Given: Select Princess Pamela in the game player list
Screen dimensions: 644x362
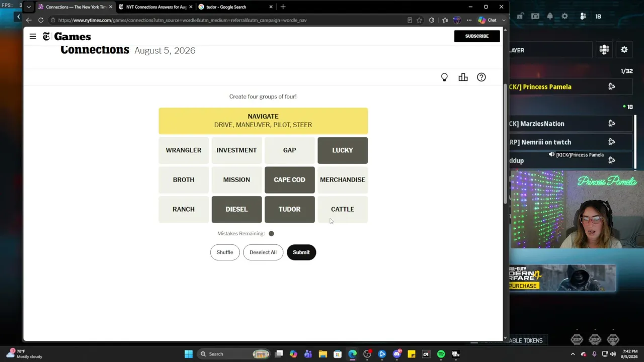Looking at the screenshot, I should click(572, 87).
